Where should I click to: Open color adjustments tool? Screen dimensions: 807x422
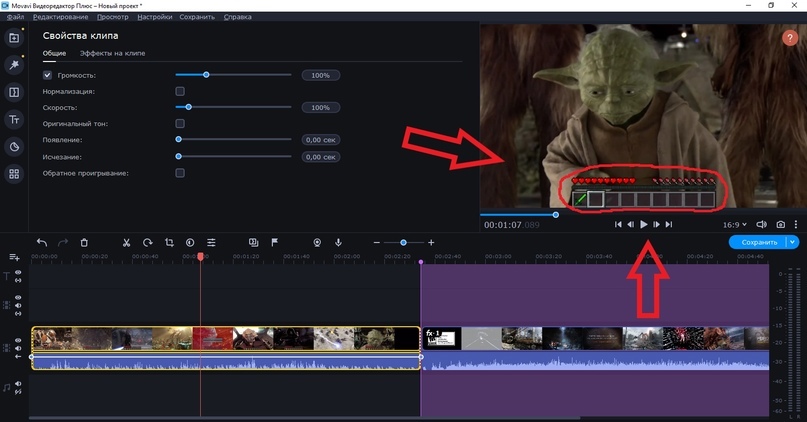tap(190, 242)
